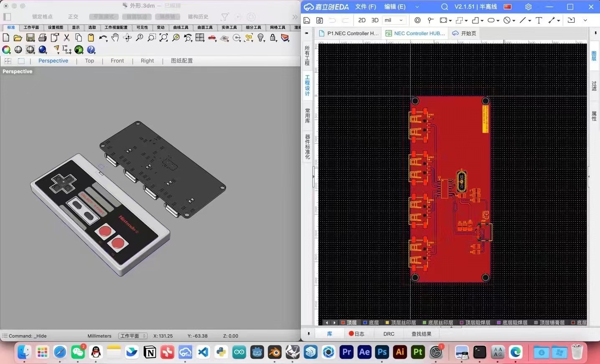The width and height of the screenshot is (600, 364).
Task: Click the Zoom window icon in Rhino
Action: click(152, 38)
